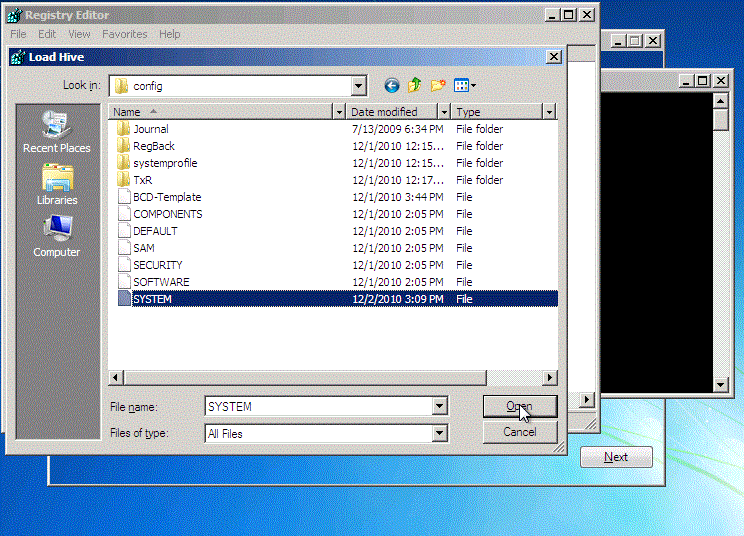744x536 pixels.
Task: Click the Load Hive title bar icon
Action: 18,57
